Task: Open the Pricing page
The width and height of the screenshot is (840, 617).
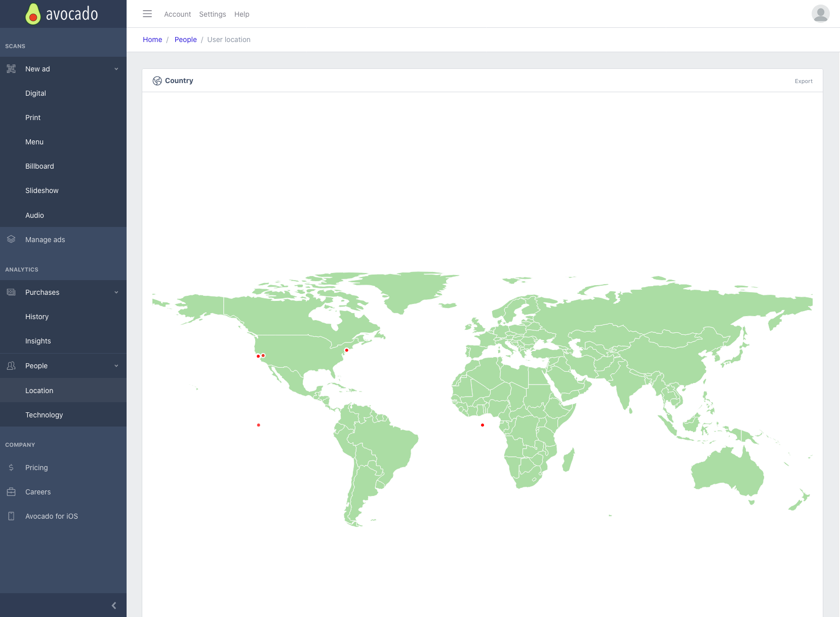Action: (63, 468)
